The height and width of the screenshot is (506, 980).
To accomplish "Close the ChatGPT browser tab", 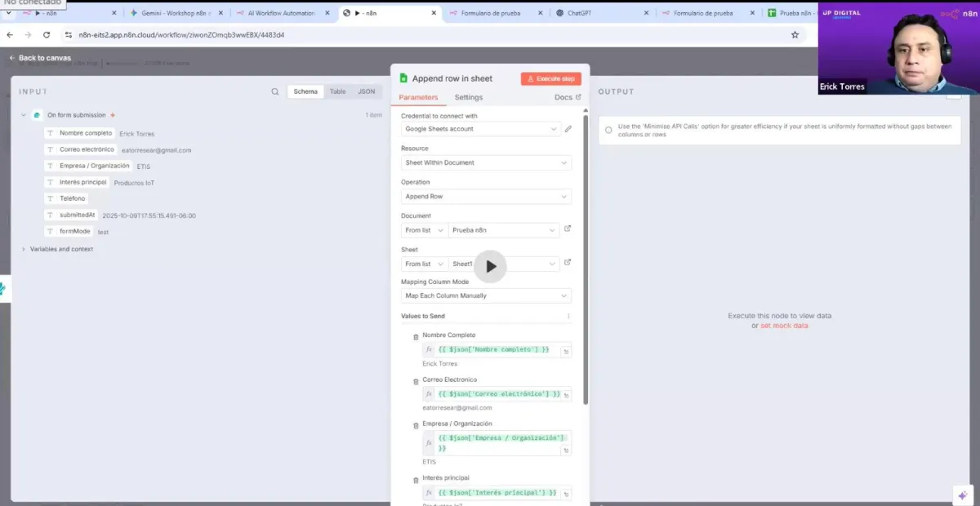I will [647, 13].
